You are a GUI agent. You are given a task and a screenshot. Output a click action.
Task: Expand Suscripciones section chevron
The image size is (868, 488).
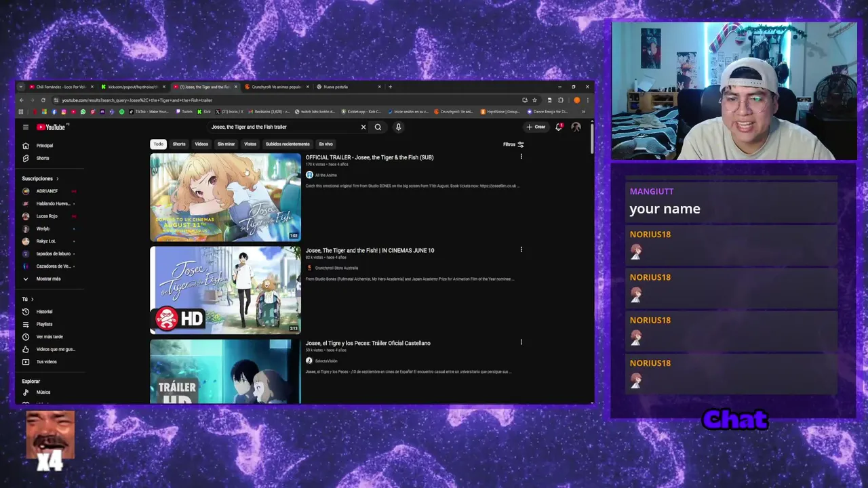tap(57, 179)
